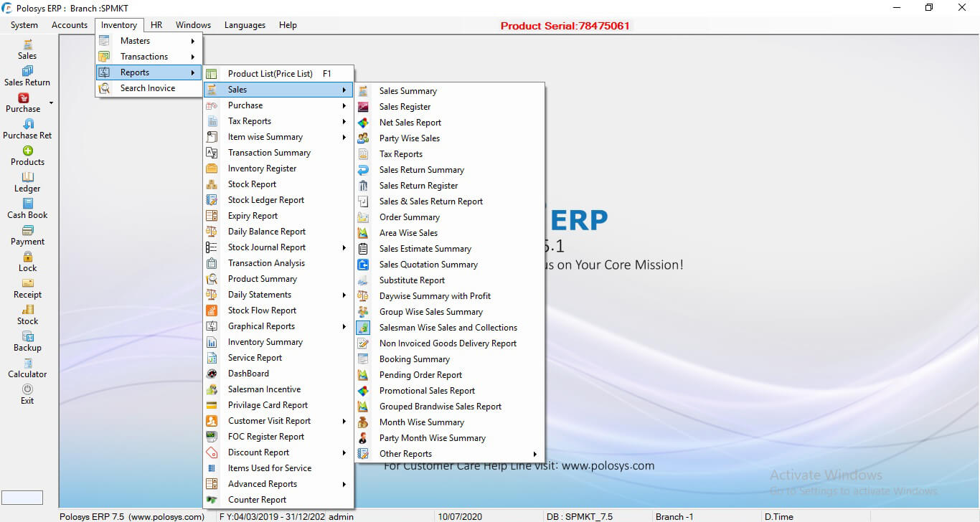Click the Net Sales Report icon

click(x=364, y=123)
